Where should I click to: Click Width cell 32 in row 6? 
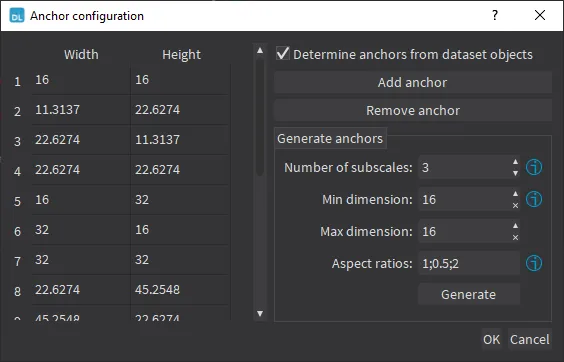pyautogui.click(x=81, y=230)
